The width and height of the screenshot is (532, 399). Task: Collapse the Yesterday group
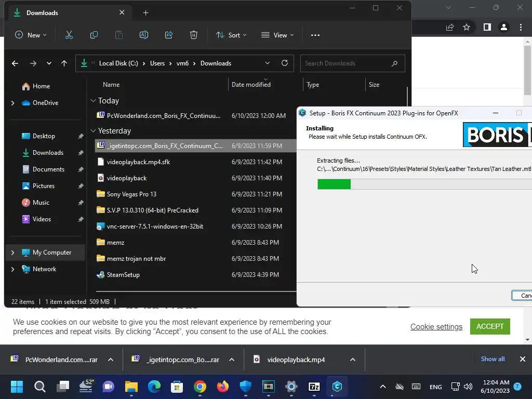tap(94, 131)
